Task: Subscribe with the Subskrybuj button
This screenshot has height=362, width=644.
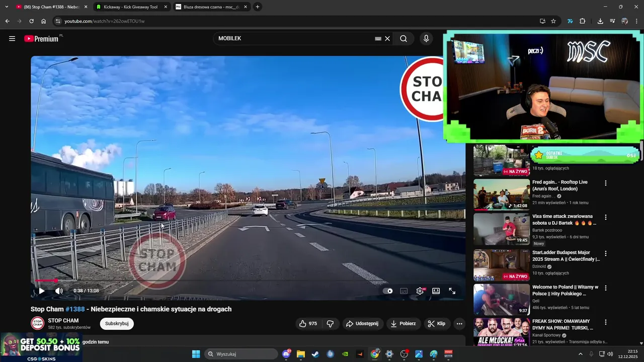Action: pos(117,323)
